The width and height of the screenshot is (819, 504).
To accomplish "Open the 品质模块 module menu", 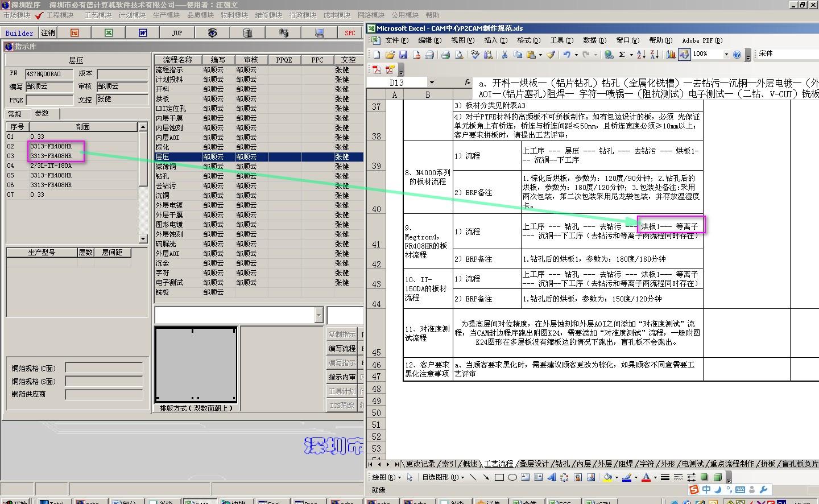I will pos(200,15).
